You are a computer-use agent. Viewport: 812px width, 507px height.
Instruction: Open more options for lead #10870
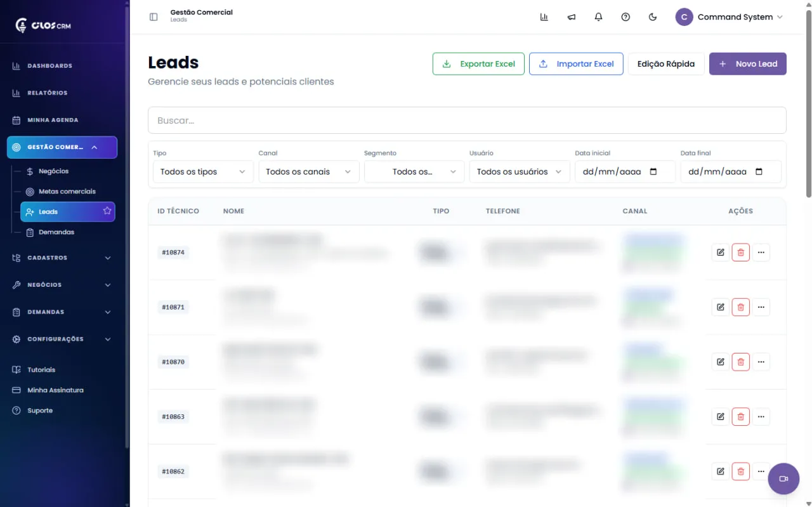point(761,362)
